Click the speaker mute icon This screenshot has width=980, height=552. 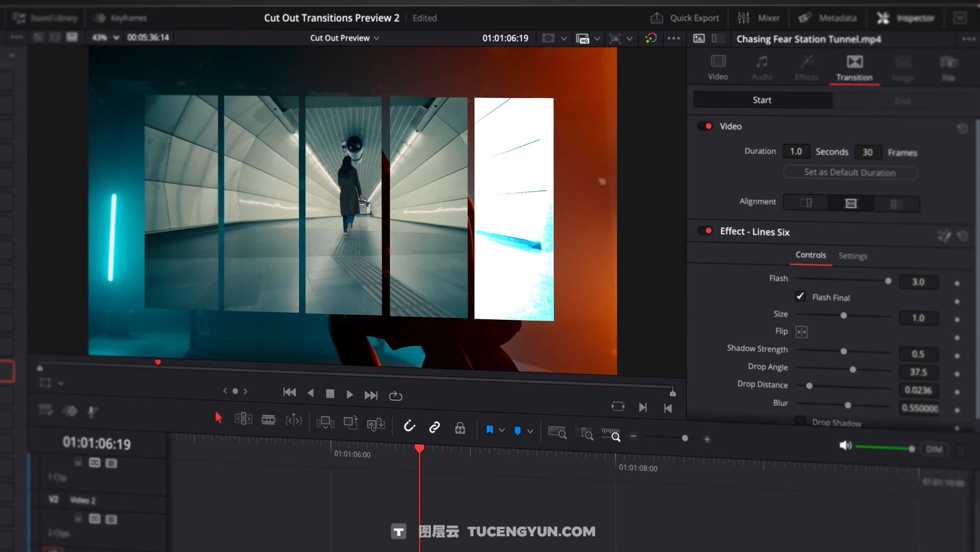pos(845,446)
